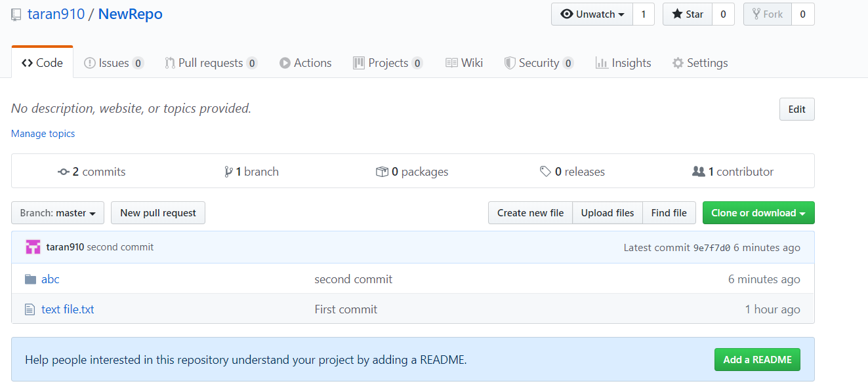The width and height of the screenshot is (868, 392).
Task: Click the Add a README button
Action: (x=757, y=360)
